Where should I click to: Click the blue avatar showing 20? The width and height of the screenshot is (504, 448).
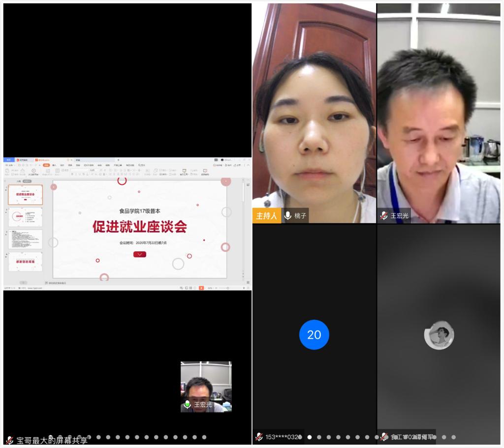click(314, 335)
